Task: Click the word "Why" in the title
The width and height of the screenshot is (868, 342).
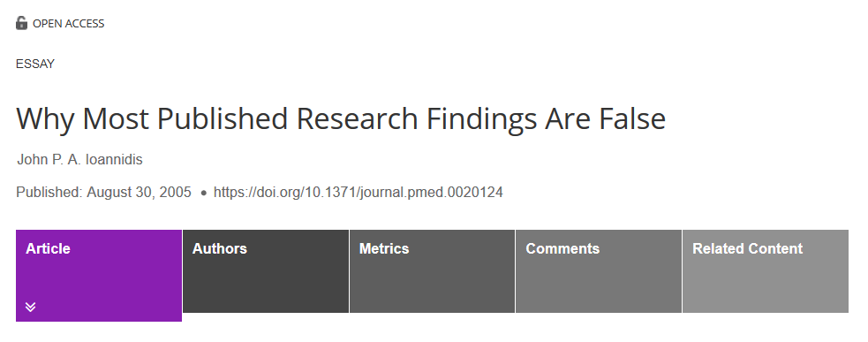Action: (x=45, y=119)
